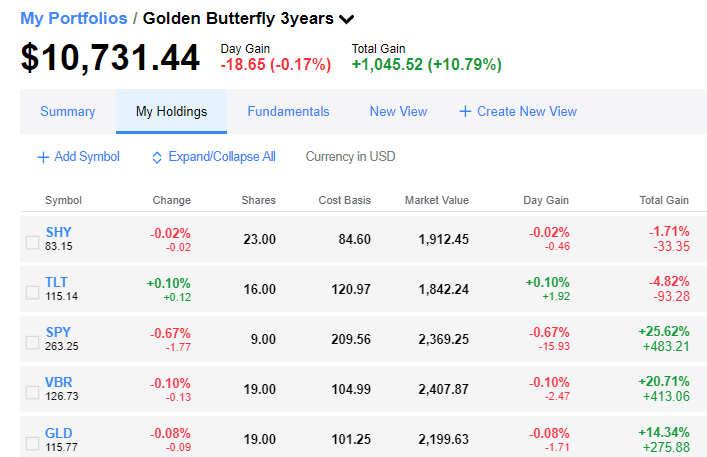Check the TLT row checkbox

32,290
